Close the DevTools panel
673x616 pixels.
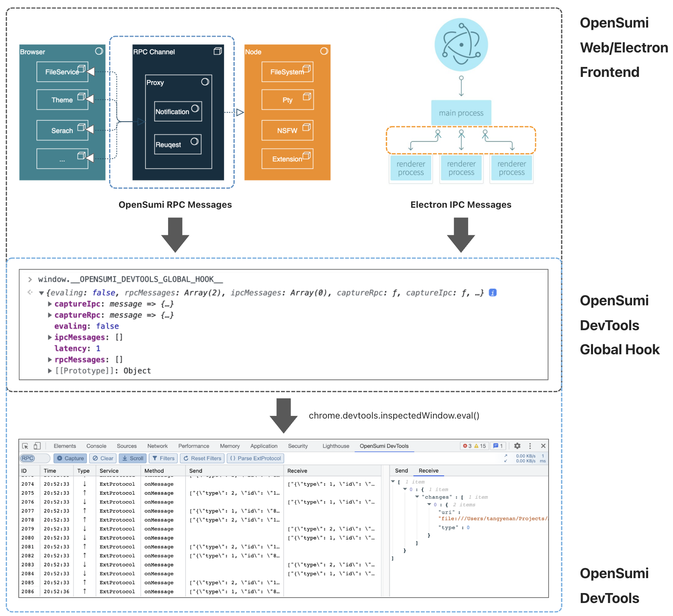pyautogui.click(x=543, y=446)
